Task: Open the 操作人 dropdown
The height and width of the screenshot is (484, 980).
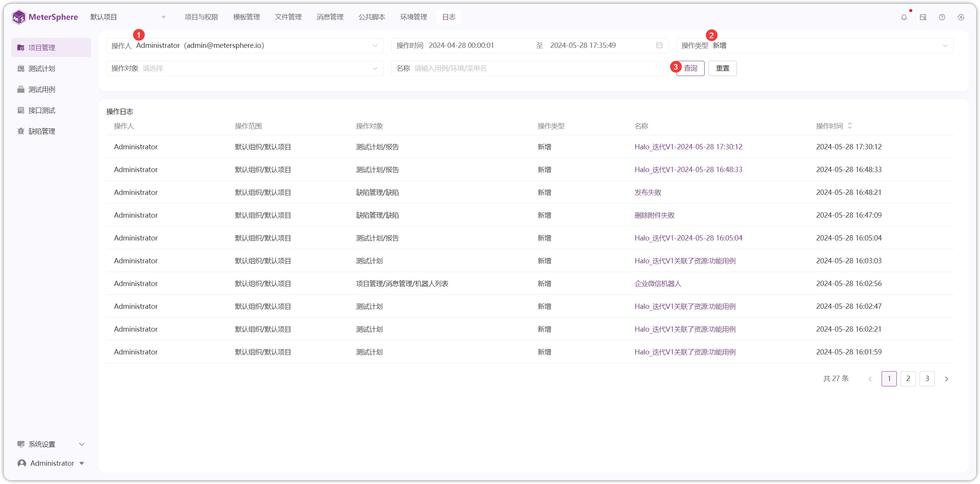Action: [x=245, y=46]
